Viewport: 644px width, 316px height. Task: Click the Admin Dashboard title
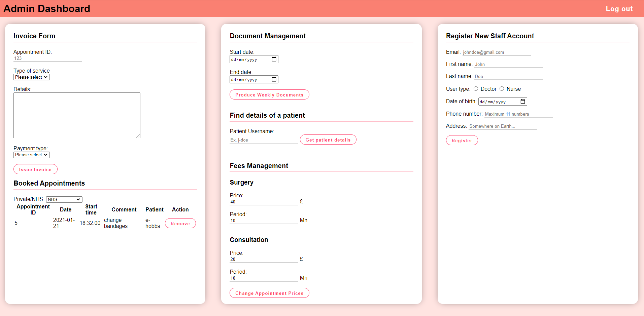click(x=47, y=9)
